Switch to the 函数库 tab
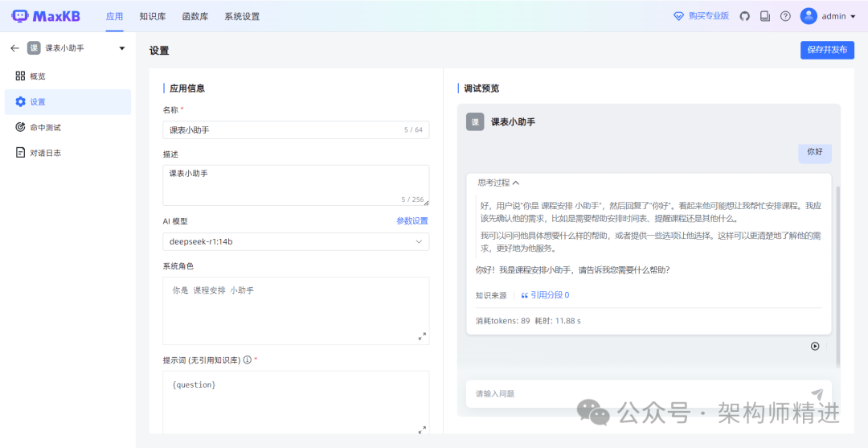 (x=195, y=16)
